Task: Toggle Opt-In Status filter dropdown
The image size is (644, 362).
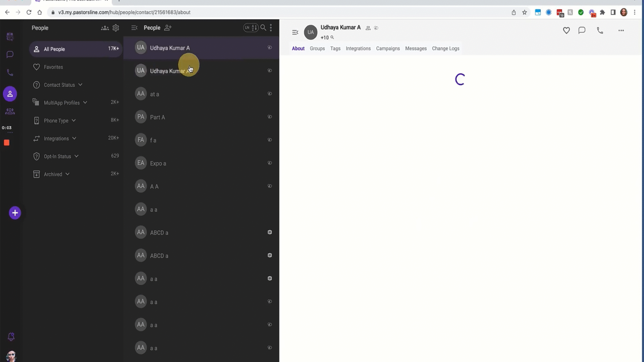Action: (75, 156)
